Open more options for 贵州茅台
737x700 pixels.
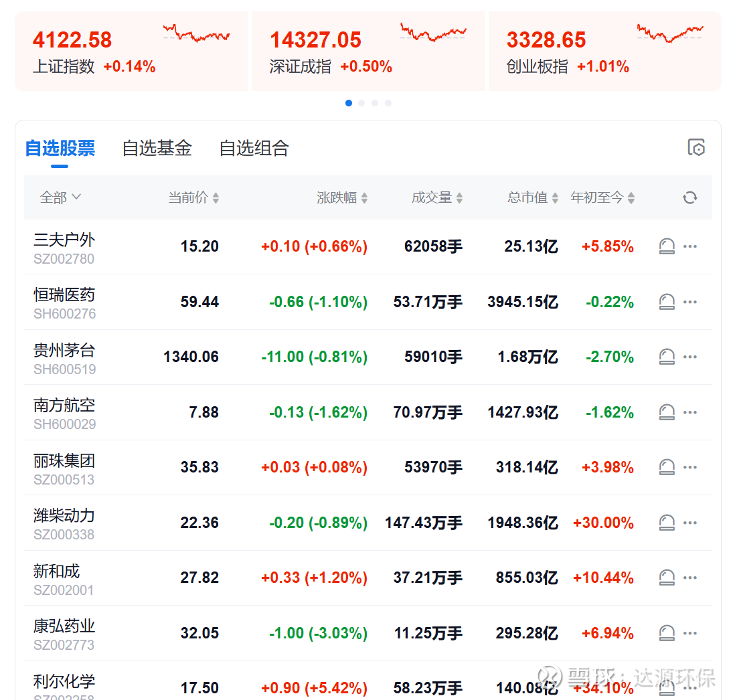[x=690, y=357]
